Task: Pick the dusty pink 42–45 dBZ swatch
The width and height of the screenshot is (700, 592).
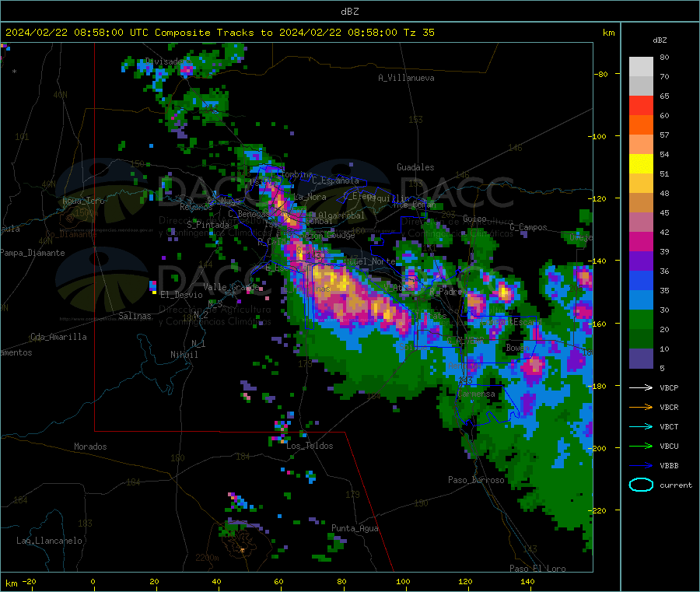Action: point(641,222)
